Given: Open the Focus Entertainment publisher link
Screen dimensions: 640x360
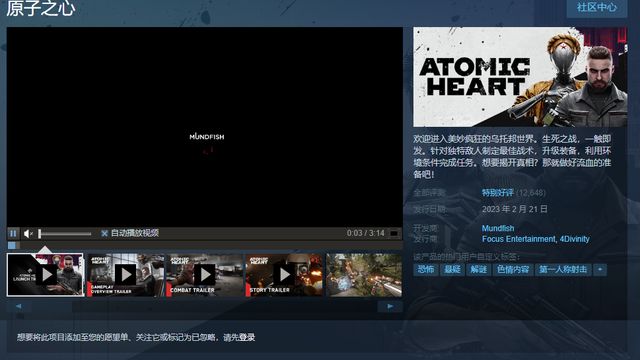Looking at the screenshot, I should coord(519,239).
